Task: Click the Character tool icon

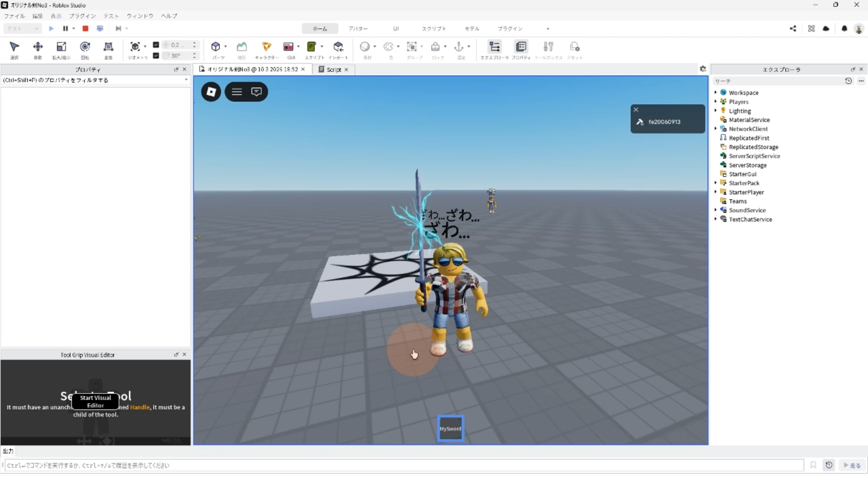Action: [x=266, y=47]
